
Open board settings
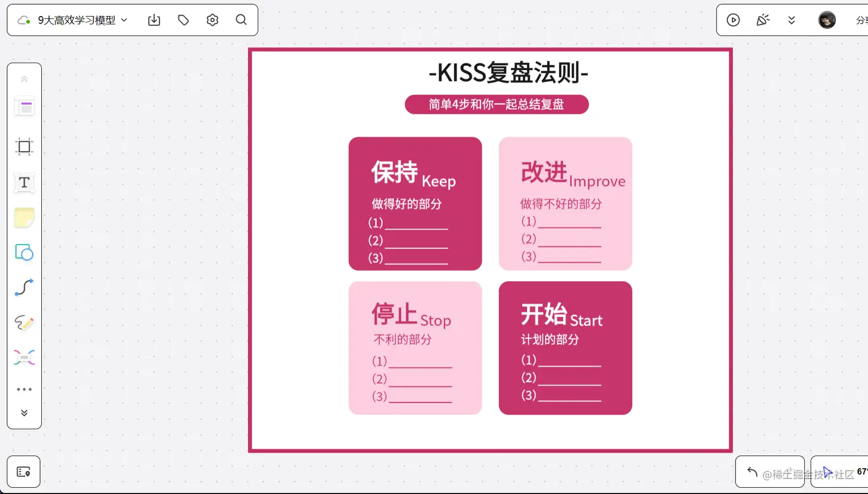click(212, 20)
